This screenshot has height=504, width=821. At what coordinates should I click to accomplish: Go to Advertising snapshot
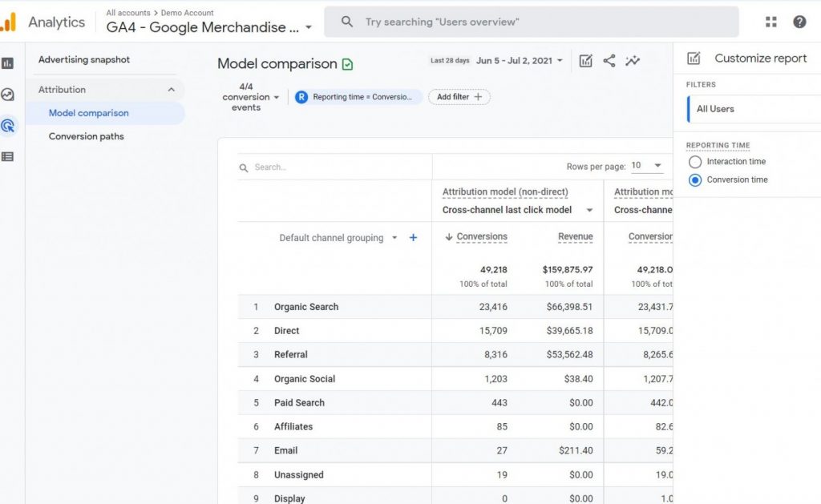pos(84,59)
